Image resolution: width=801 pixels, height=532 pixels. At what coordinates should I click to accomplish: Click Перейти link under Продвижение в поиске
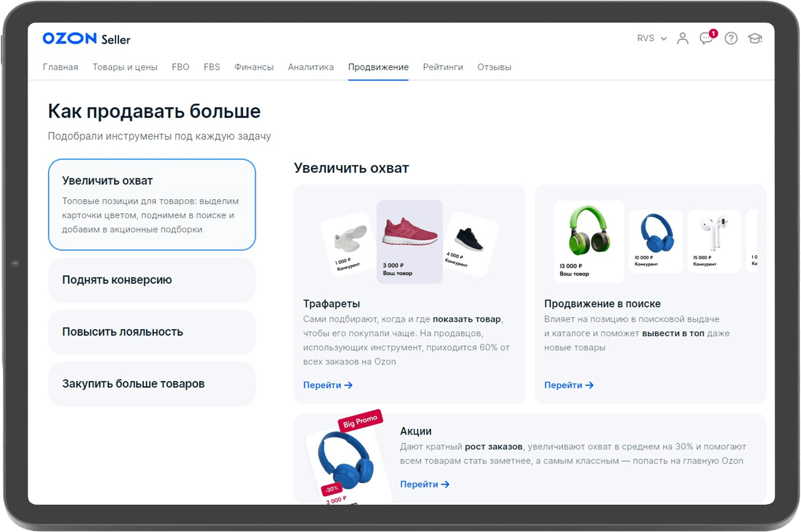click(x=569, y=385)
